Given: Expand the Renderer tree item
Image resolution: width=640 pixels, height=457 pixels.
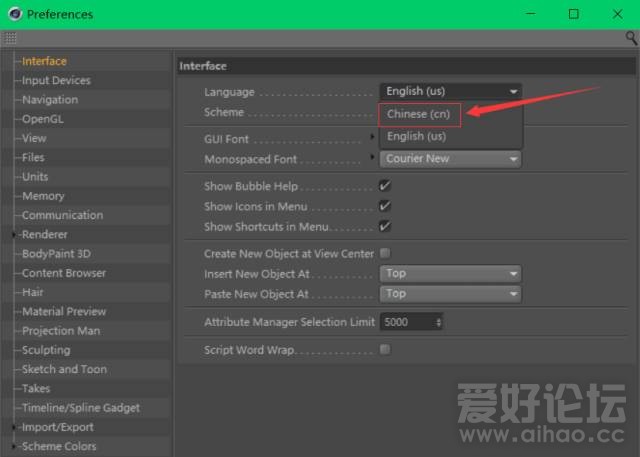Looking at the screenshot, I should pos(14,235).
